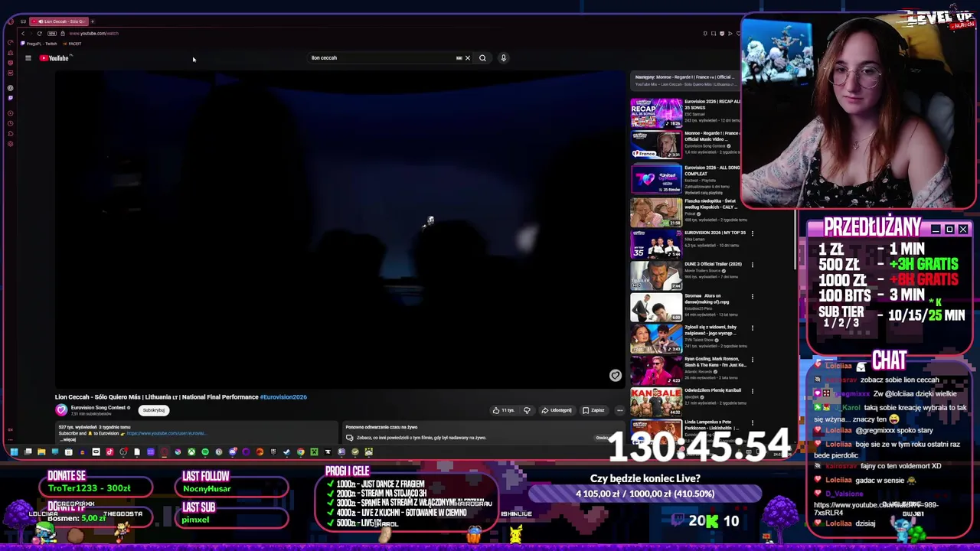This screenshot has height=551, width=980.
Task: Open FragaPL - Twitch bookmark
Action: 38,44
